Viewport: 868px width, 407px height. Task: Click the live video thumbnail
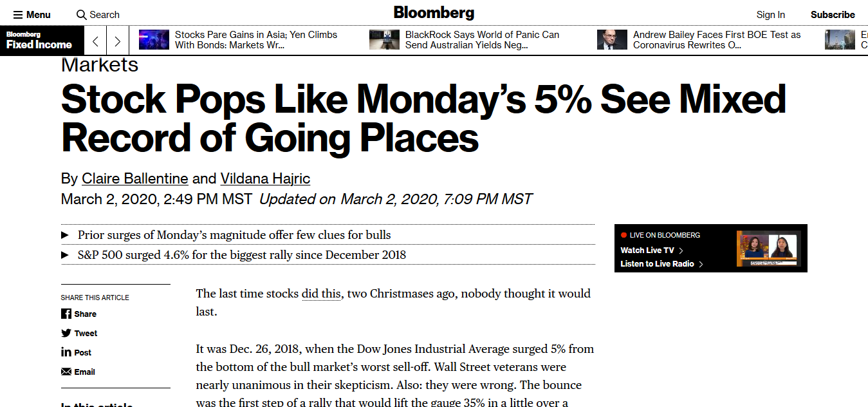[x=769, y=248]
